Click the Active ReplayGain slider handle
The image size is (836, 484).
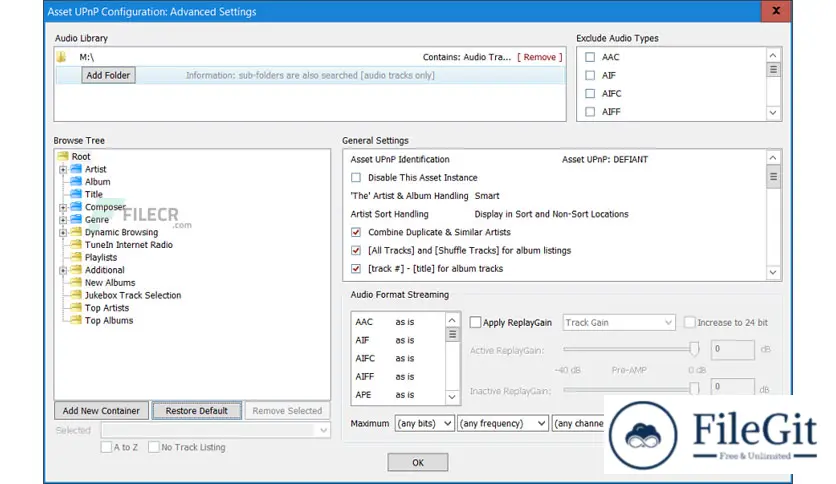coord(694,349)
